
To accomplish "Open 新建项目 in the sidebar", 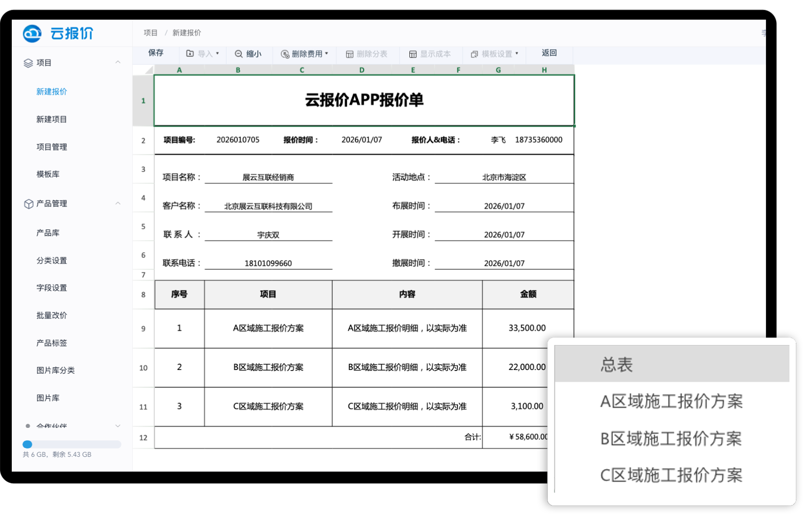I will coord(51,119).
